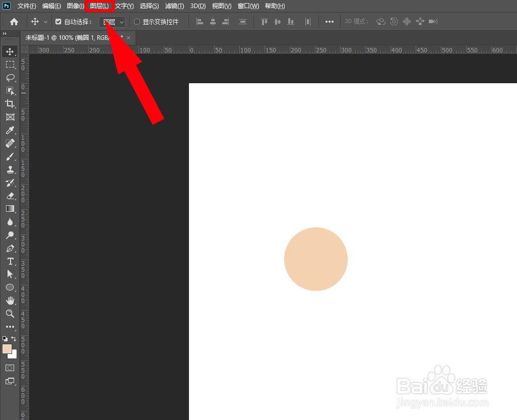The width and height of the screenshot is (517, 420).
Task: Click the 3D roll mode icon
Action: point(394,22)
